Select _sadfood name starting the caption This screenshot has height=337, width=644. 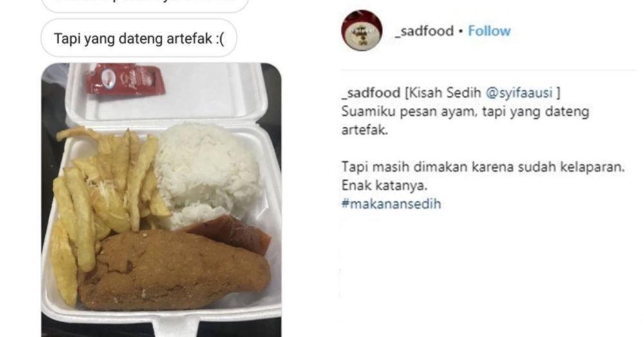(371, 93)
